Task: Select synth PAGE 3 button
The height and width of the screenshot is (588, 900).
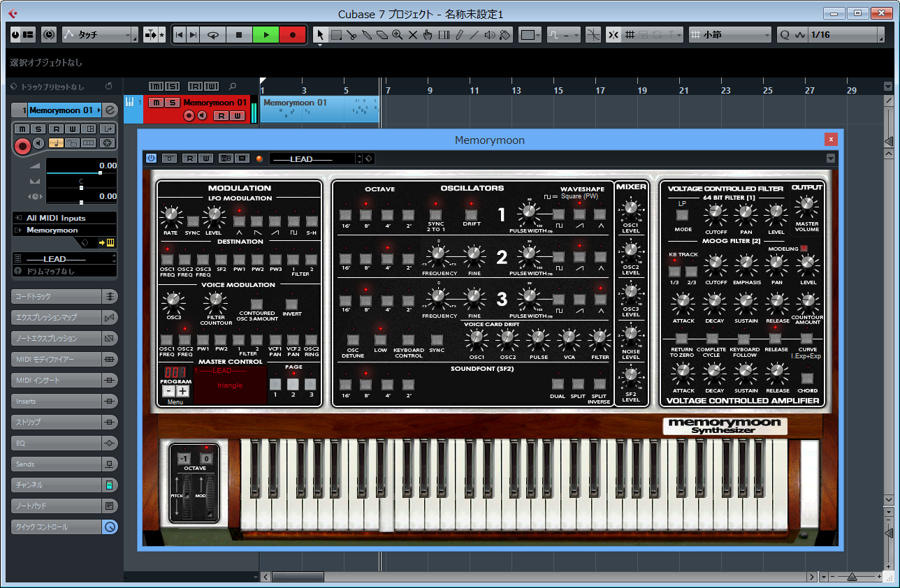Action: coord(310,384)
